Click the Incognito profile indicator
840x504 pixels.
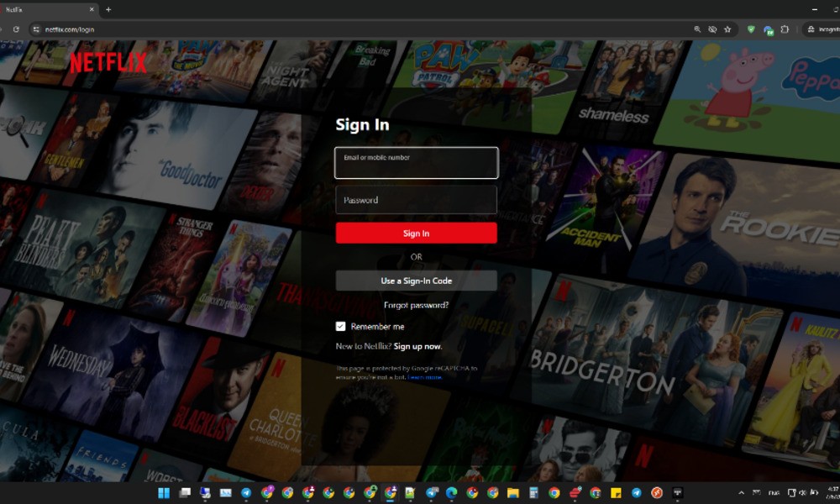tap(823, 29)
